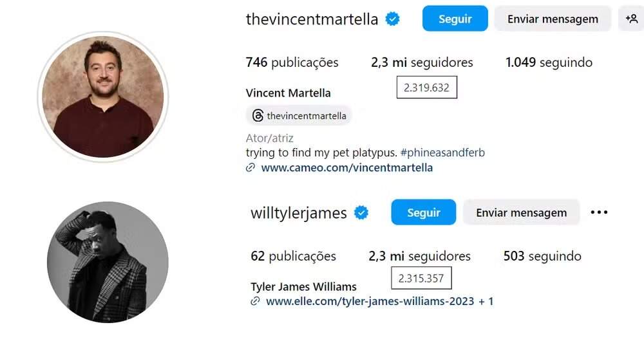
Task: Click Enviar mensagem for willtylerjames
Action: coord(521,212)
